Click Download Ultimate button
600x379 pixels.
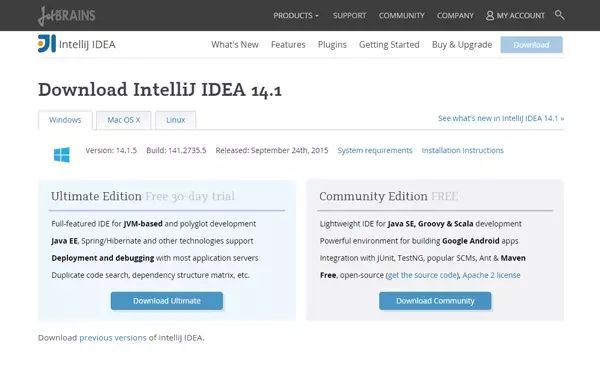(x=167, y=301)
